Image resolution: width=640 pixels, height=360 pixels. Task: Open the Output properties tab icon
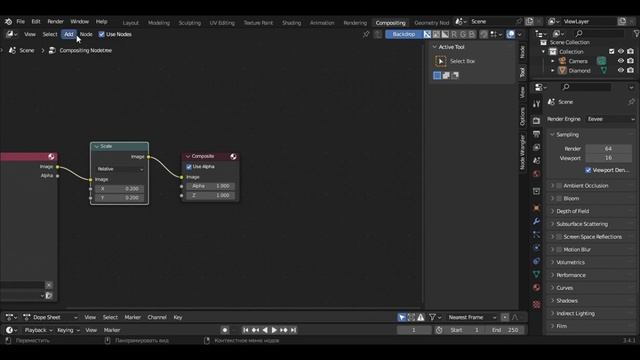tap(536, 134)
